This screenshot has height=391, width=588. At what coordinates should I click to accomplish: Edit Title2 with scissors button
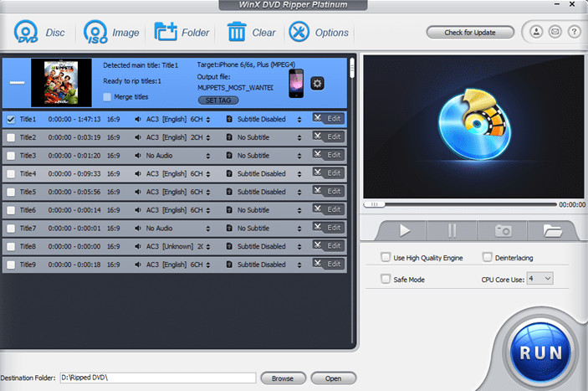(329, 136)
